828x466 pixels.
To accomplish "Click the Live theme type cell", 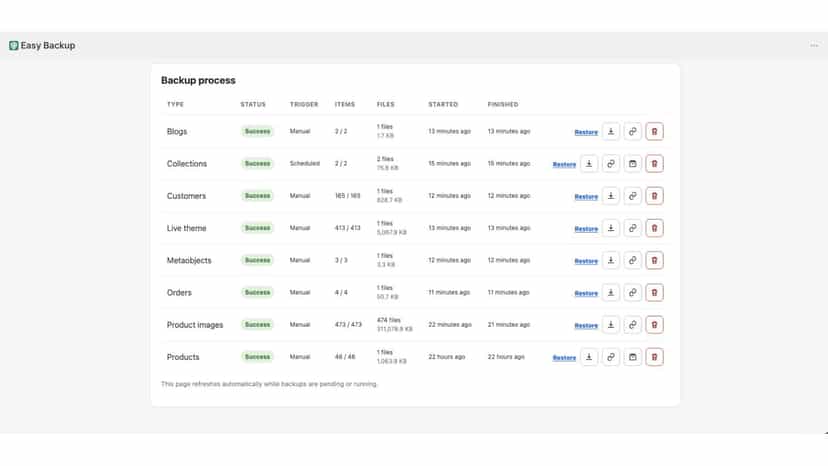I will 186,228.
